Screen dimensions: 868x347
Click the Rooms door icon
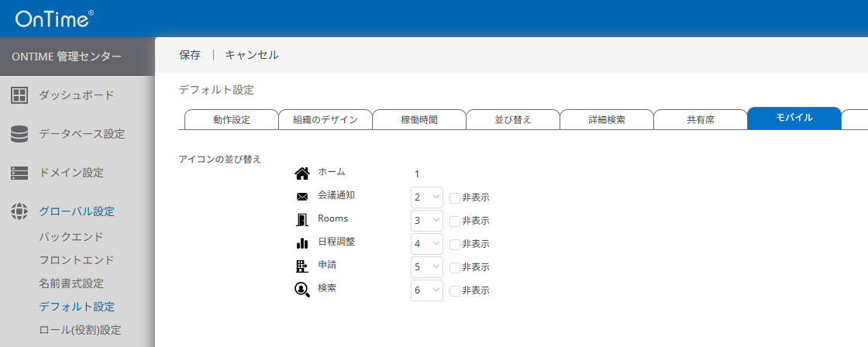302,220
